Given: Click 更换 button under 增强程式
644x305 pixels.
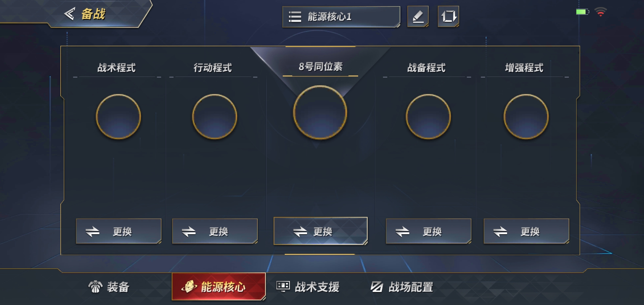Looking at the screenshot, I should point(526,231).
